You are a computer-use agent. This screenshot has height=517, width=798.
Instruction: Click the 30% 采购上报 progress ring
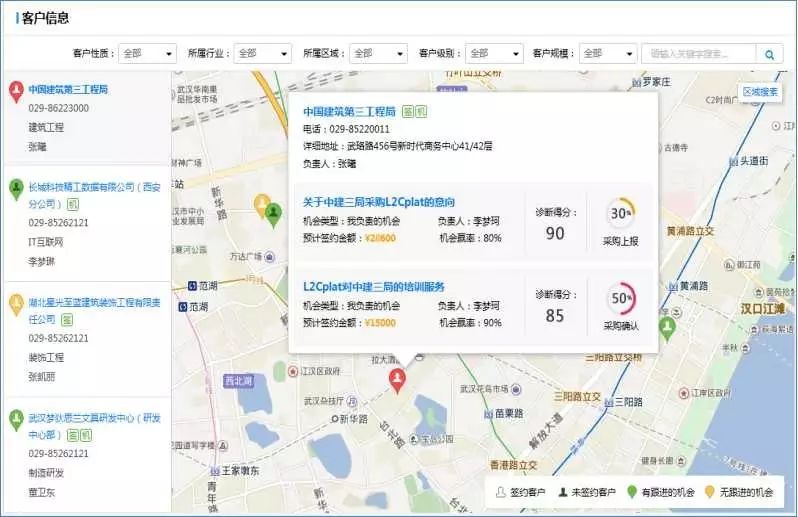click(x=621, y=213)
